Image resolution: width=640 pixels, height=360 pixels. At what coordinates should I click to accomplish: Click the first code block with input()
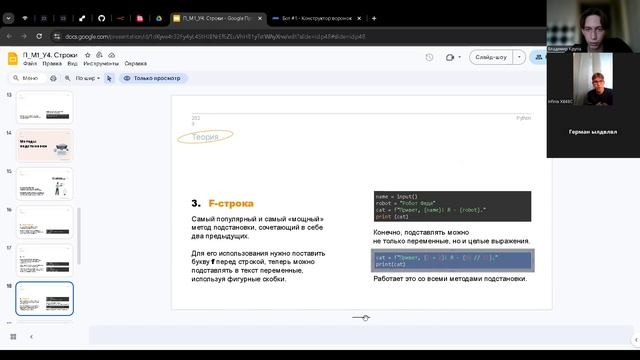[x=452, y=206]
